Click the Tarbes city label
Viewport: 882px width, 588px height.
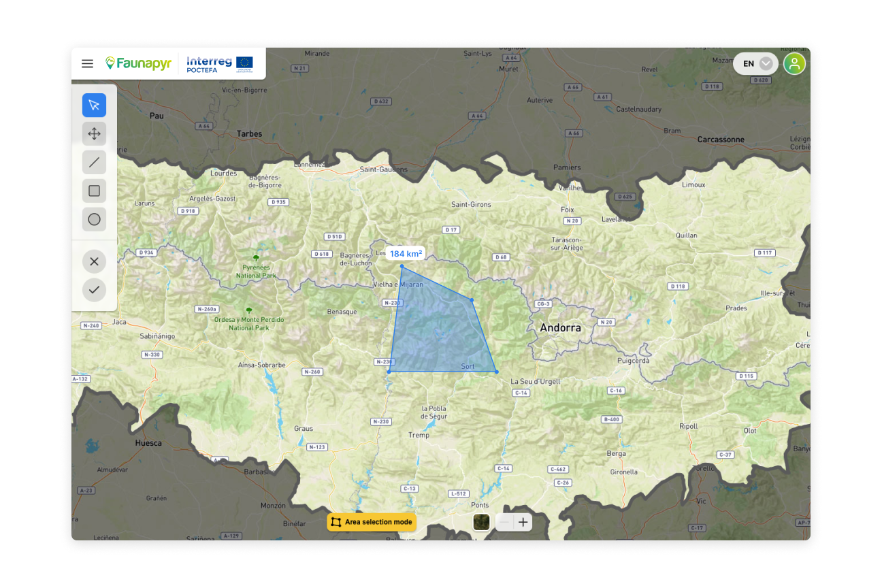[249, 134]
